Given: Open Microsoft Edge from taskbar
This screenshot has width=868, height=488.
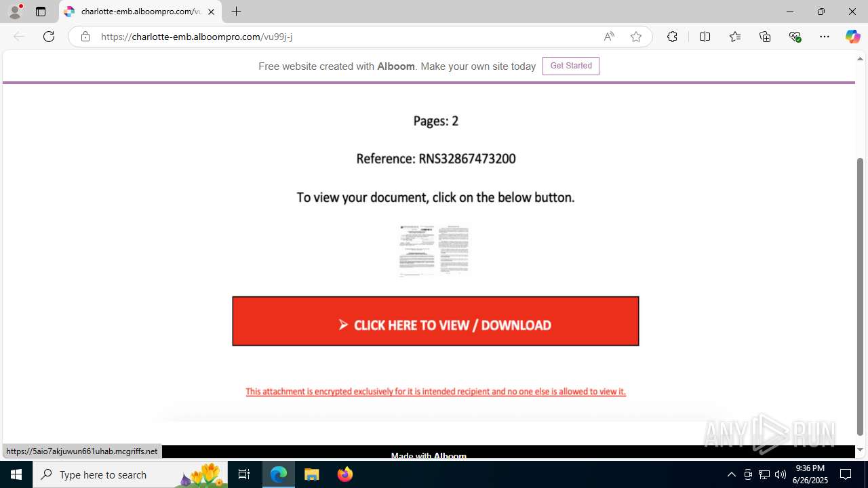Looking at the screenshot, I should [279, 474].
